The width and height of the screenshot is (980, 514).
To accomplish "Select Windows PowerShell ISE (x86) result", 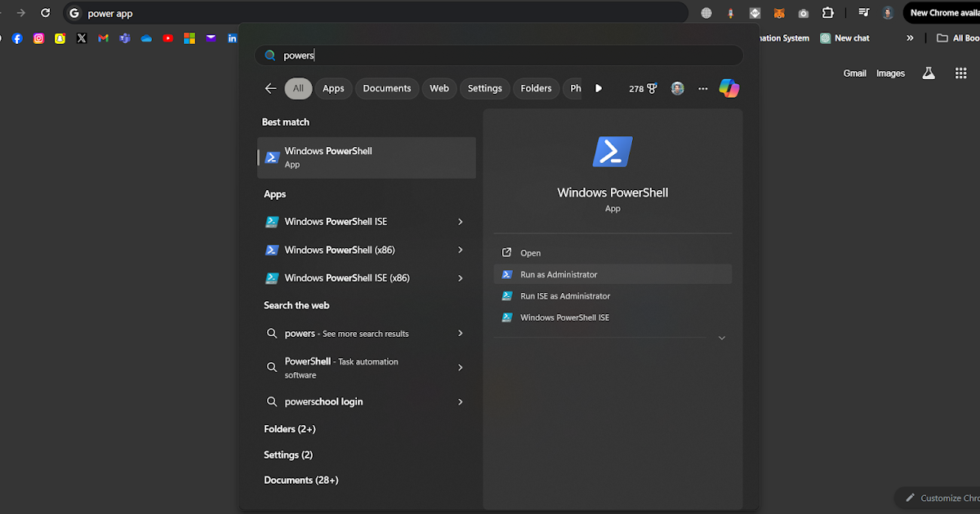I will click(x=356, y=278).
